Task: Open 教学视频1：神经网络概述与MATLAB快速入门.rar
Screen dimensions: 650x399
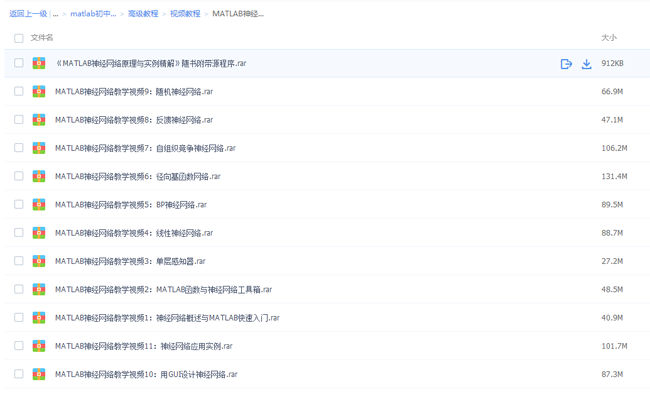Action: (x=167, y=318)
